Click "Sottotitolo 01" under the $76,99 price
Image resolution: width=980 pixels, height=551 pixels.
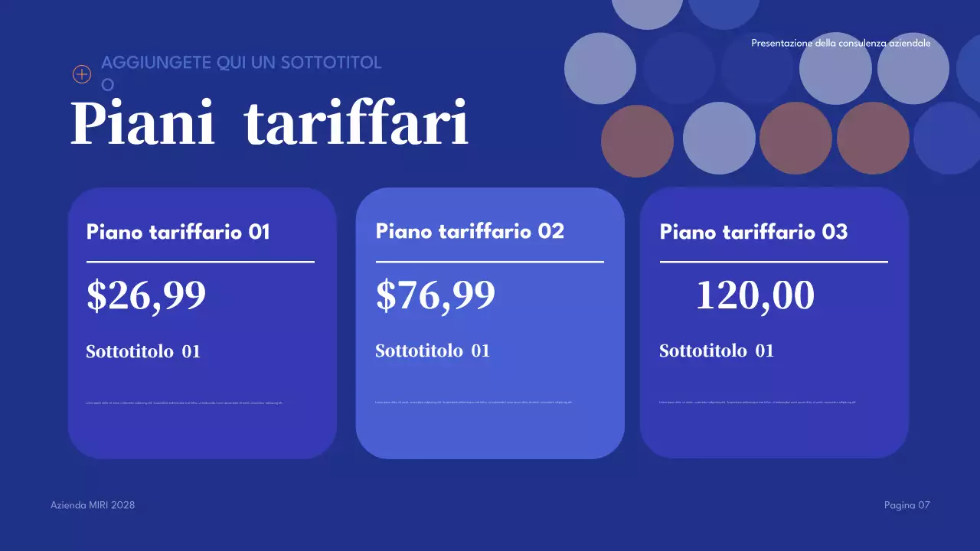[x=433, y=351]
